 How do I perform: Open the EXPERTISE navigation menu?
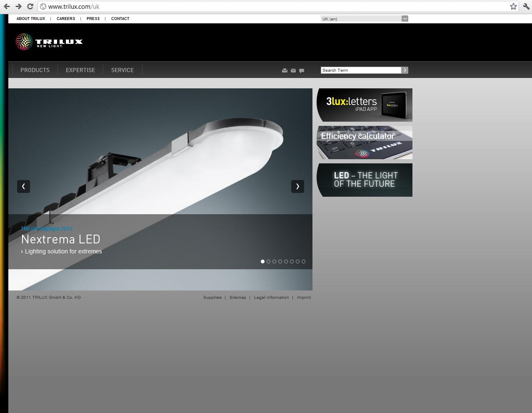[x=80, y=70]
